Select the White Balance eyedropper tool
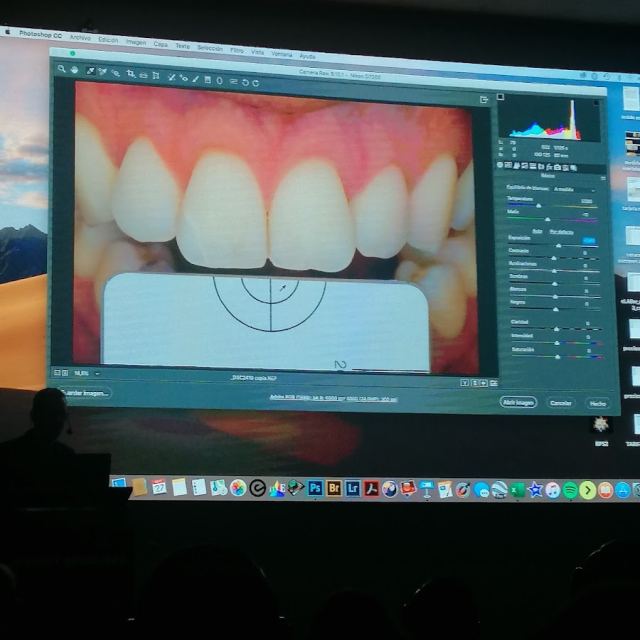Viewport: 640px width, 640px height. click(90, 71)
